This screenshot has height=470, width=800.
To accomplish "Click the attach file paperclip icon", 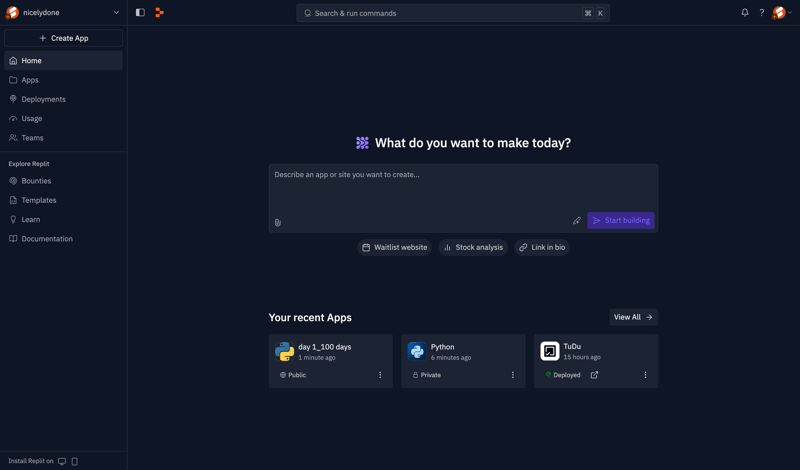I will (x=278, y=222).
